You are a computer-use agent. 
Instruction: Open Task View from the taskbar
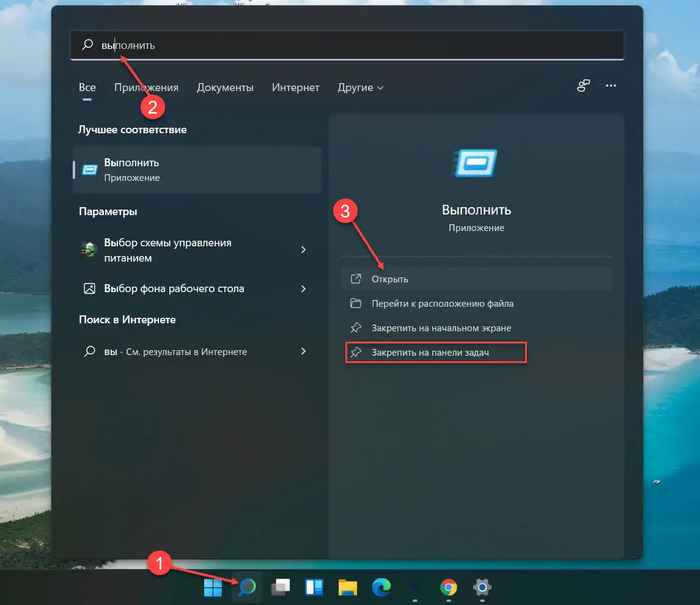tap(281, 588)
